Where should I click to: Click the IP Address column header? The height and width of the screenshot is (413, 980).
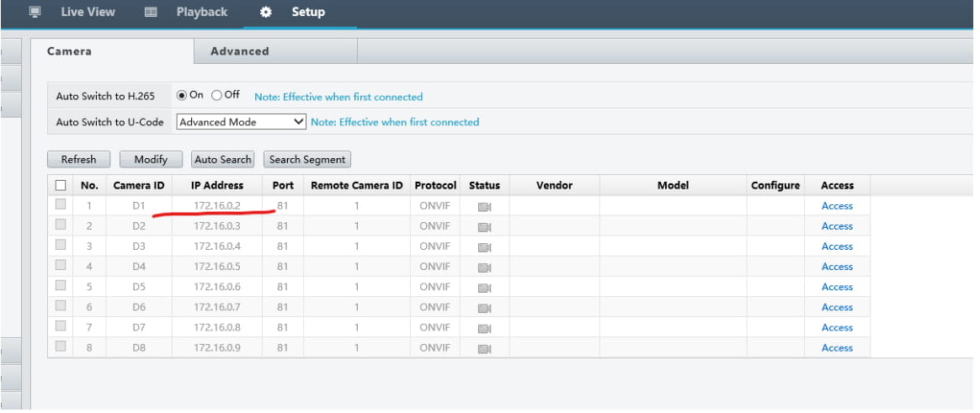point(217,186)
